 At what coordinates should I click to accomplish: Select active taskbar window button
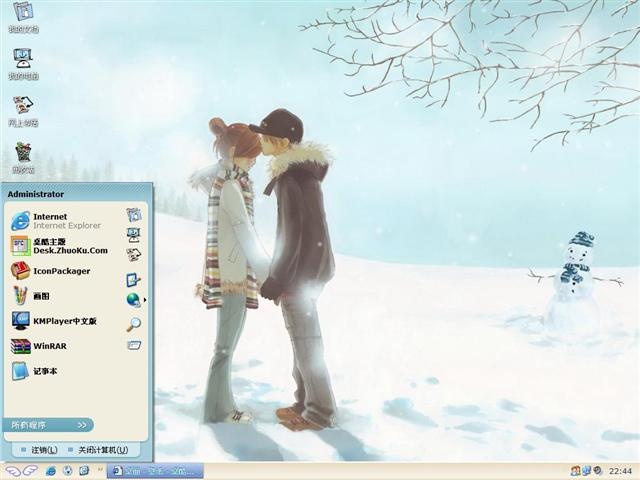(x=155, y=471)
